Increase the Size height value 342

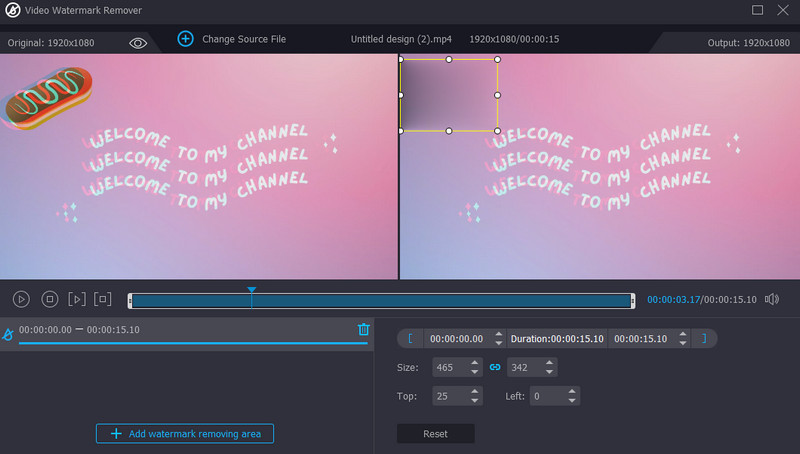tap(549, 363)
